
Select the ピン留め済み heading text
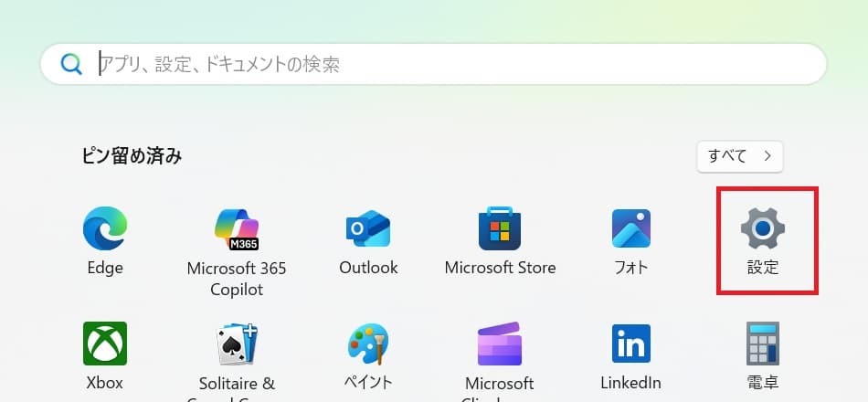(x=132, y=157)
